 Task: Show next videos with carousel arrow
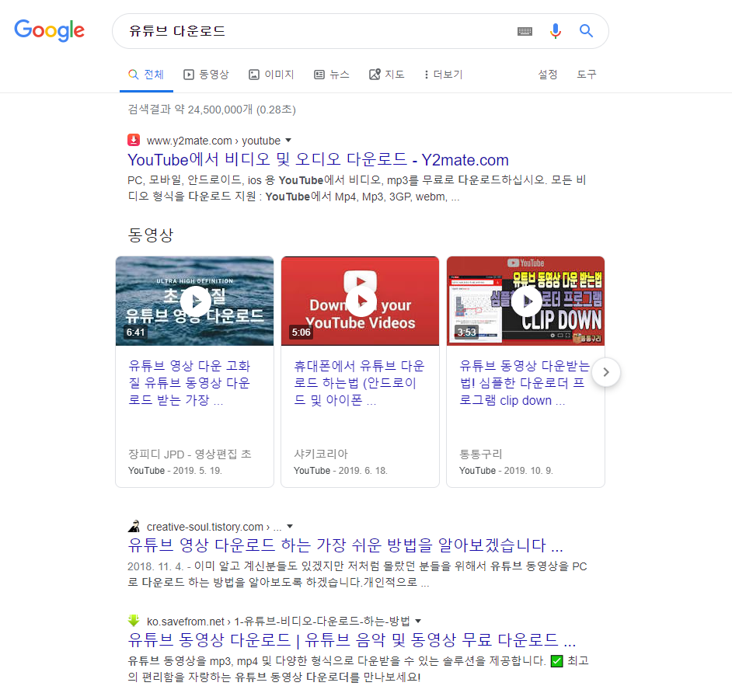pyautogui.click(x=606, y=372)
